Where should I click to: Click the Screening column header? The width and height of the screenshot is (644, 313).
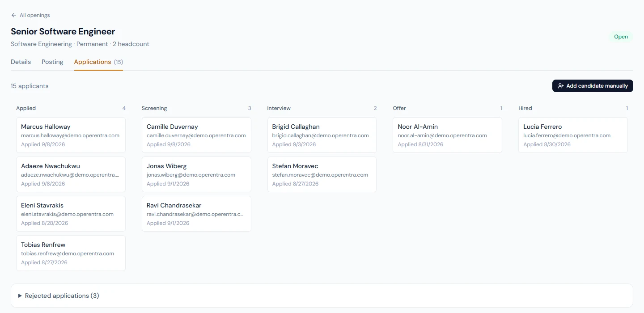tap(154, 108)
